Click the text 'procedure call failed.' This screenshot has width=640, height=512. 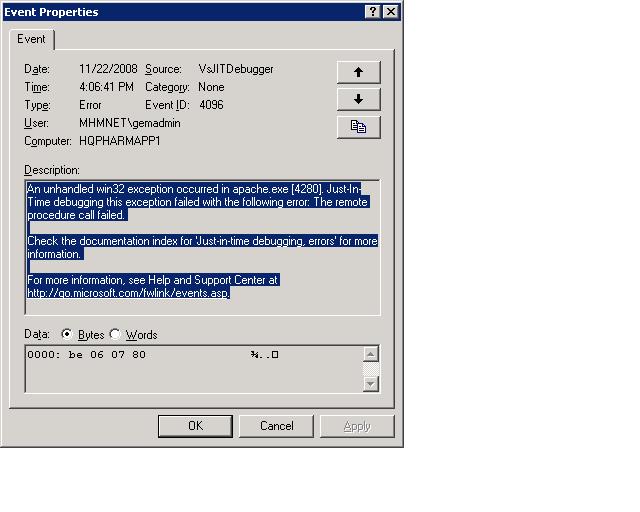76,215
